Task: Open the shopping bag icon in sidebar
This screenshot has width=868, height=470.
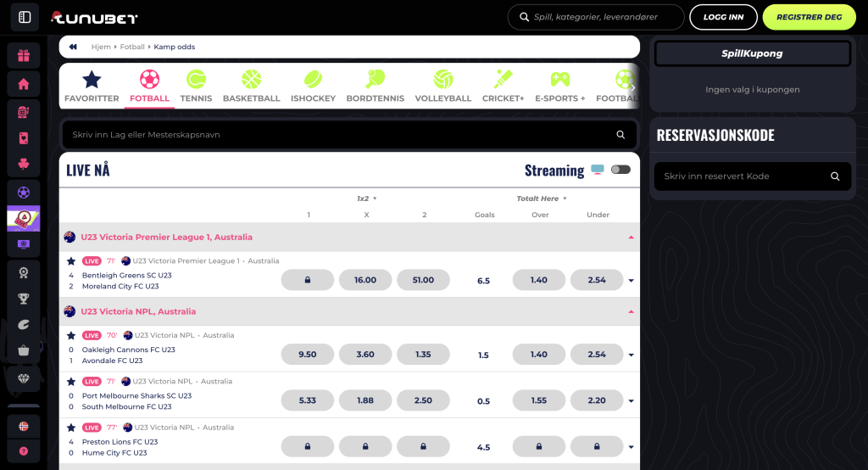Action: click(x=23, y=350)
